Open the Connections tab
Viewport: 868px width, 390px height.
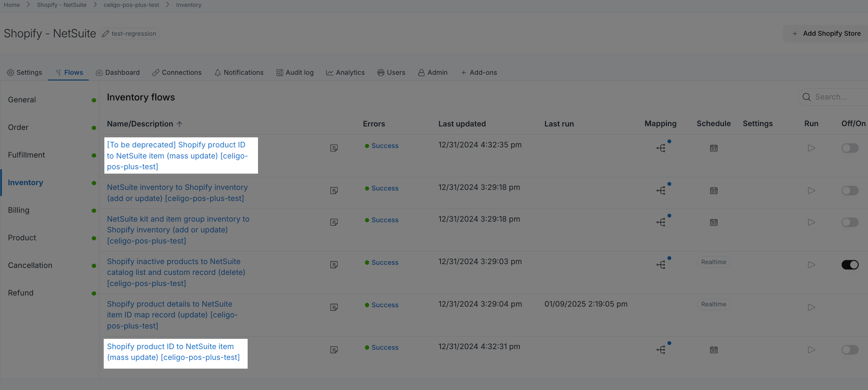[177, 73]
